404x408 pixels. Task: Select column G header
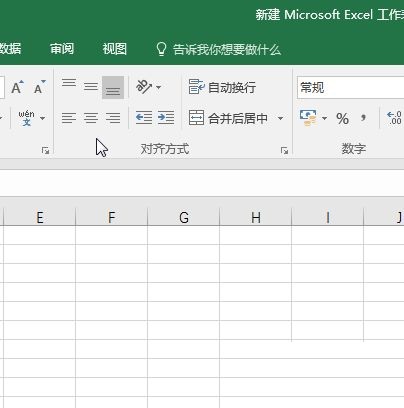[x=184, y=217]
